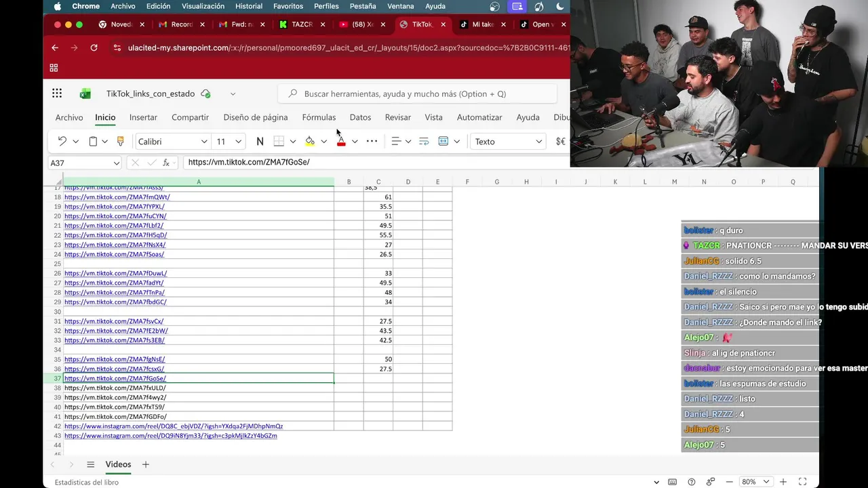The height and width of the screenshot is (488, 868).
Task: Open the insert function fx button
Action: 166,163
